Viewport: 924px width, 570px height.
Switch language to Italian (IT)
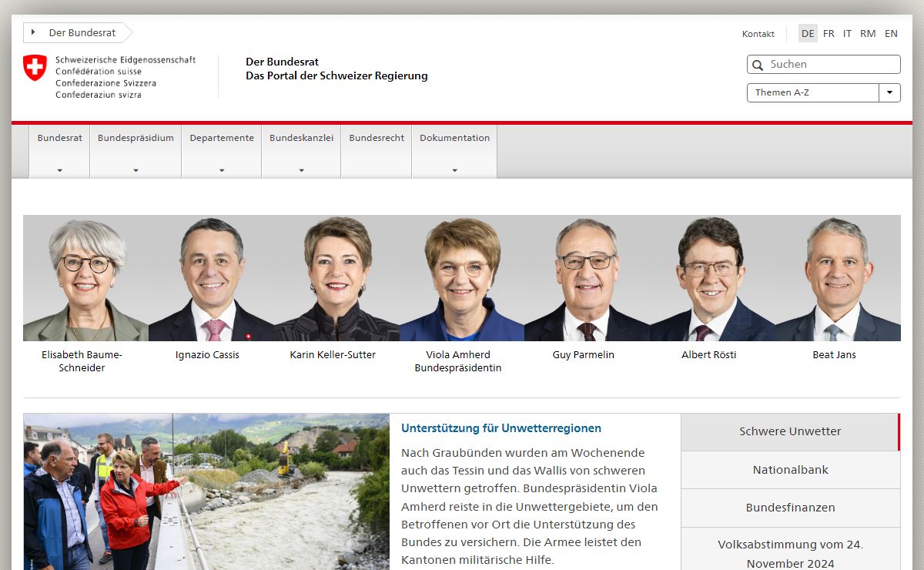(847, 34)
